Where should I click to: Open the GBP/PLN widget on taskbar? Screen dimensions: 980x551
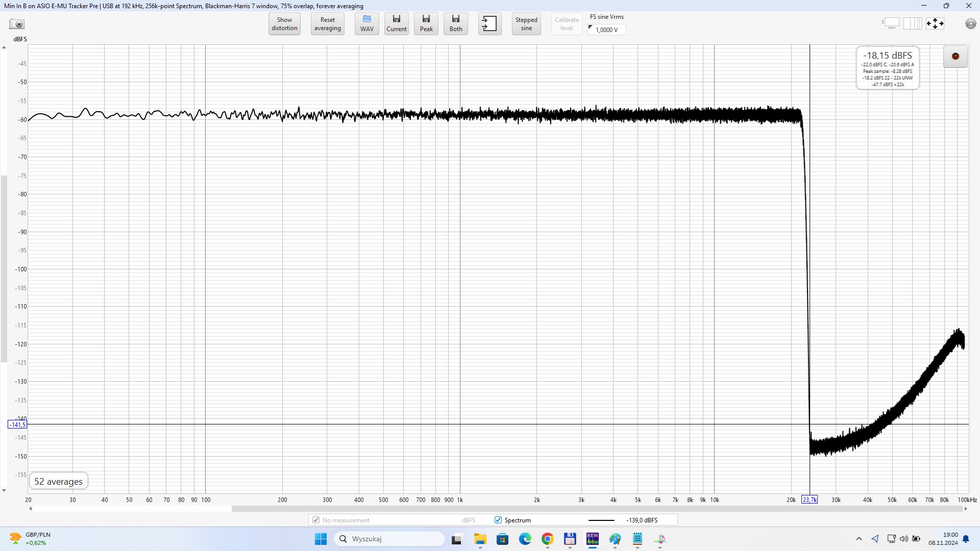(x=31, y=539)
